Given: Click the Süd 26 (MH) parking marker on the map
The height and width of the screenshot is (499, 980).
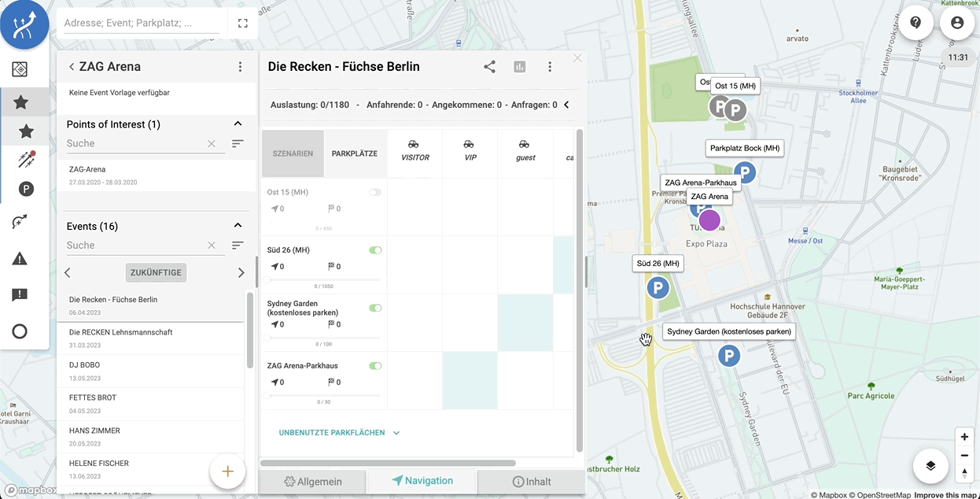Looking at the screenshot, I should coord(658,288).
